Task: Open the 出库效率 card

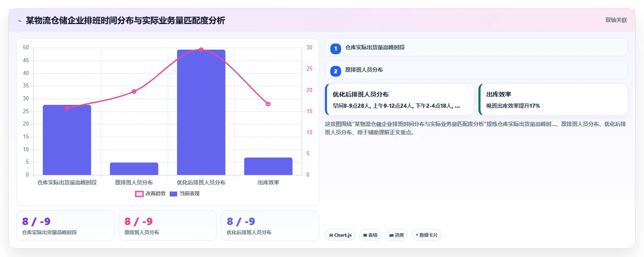Action: 553,99
